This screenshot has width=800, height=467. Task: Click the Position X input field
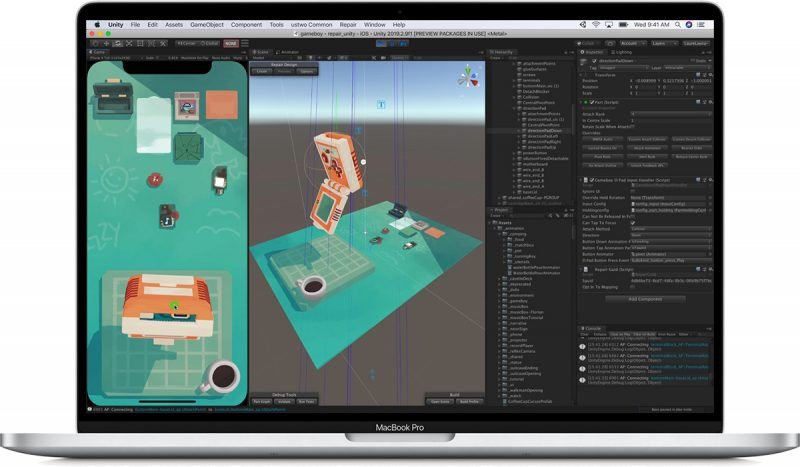pyautogui.click(x=643, y=81)
